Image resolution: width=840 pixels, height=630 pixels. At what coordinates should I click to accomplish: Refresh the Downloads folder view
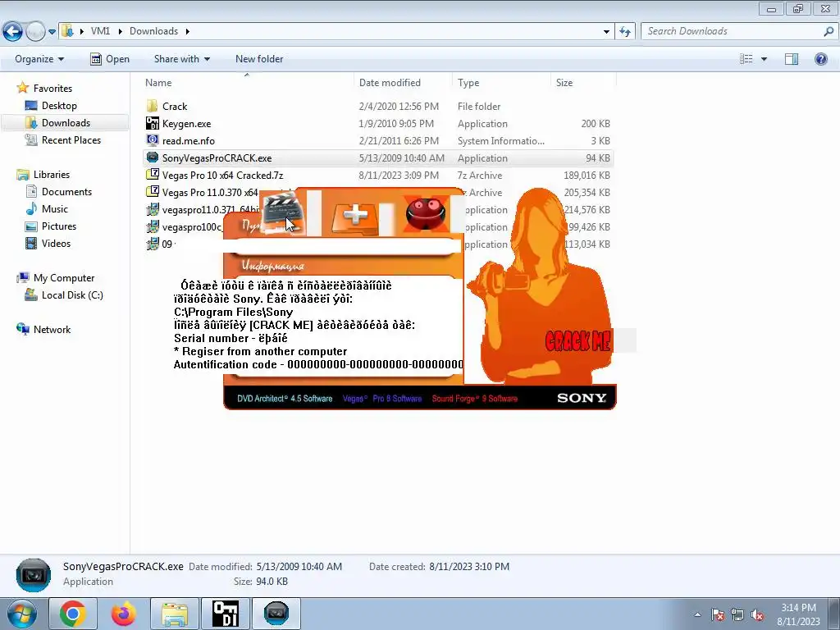point(624,32)
